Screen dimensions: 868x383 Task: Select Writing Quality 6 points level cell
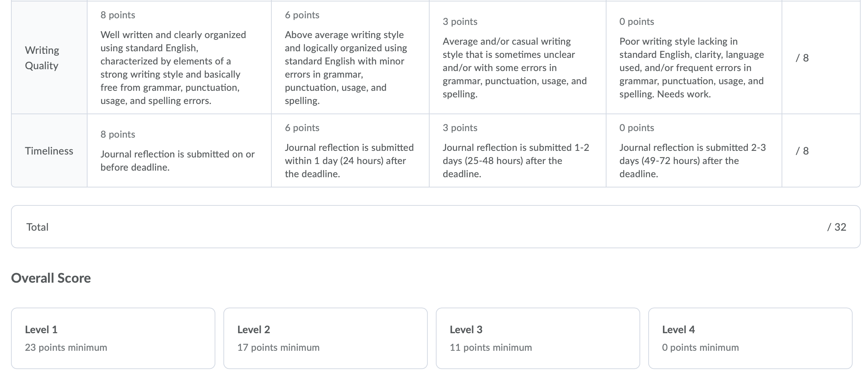pos(350,57)
